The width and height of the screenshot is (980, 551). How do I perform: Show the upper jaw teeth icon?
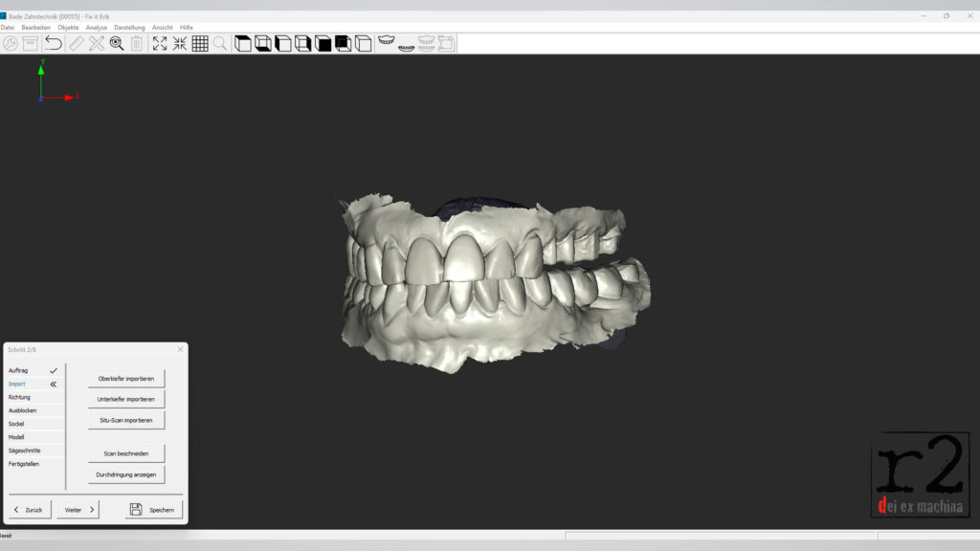387,42
